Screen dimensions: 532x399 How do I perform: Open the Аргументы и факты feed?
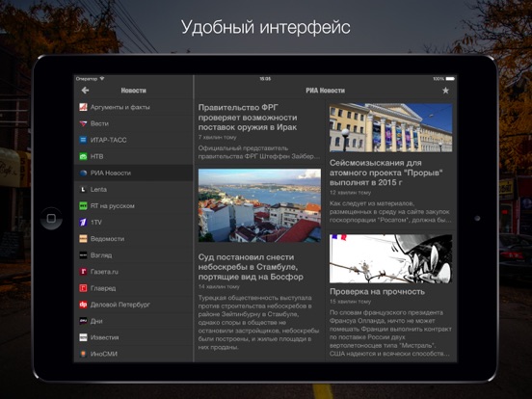(x=134, y=107)
